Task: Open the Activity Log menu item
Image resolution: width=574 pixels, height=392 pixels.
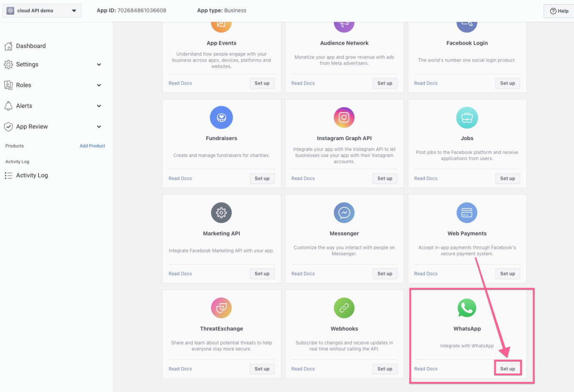Action: 32,176
